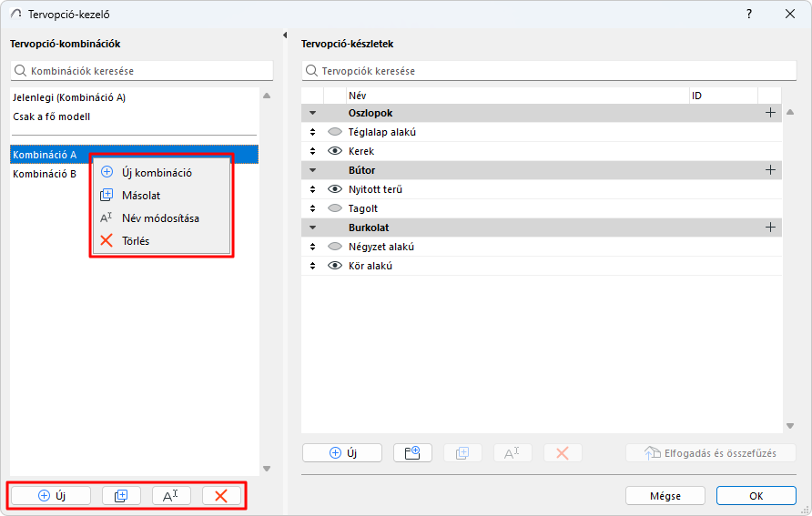812x516 pixels.
Task: Click new option set folder-plus icon button
Action: [x=412, y=453]
